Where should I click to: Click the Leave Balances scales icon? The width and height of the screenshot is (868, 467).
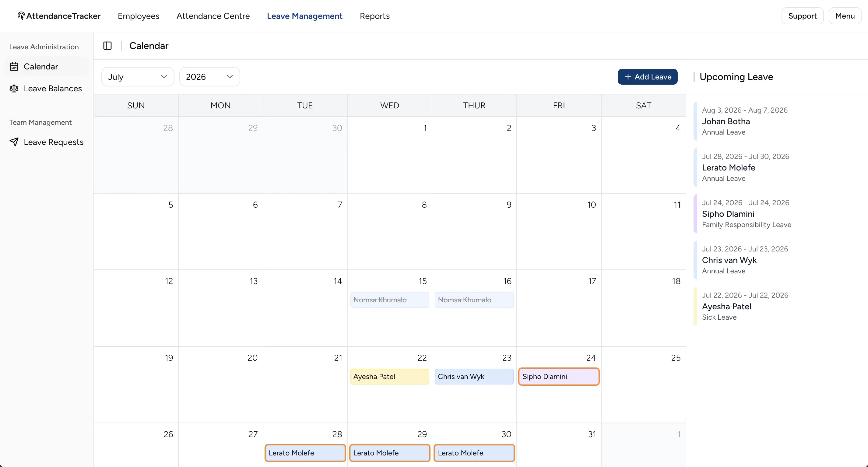(14, 89)
